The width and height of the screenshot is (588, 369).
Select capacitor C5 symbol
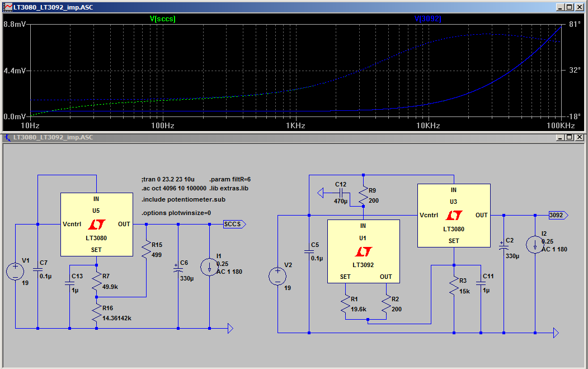[309, 251]
